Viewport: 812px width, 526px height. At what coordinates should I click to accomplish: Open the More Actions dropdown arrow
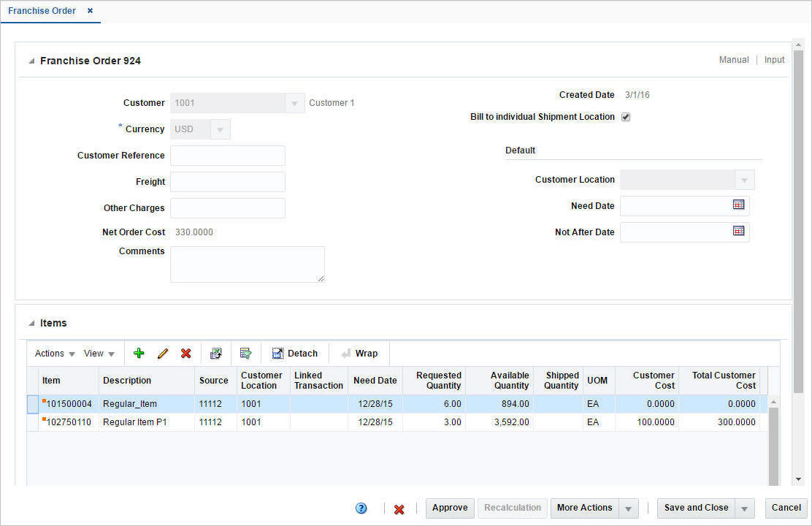628,508
